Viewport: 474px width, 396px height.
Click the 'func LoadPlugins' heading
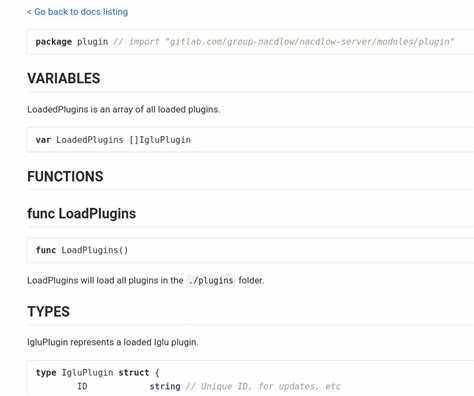coord(82,214)
